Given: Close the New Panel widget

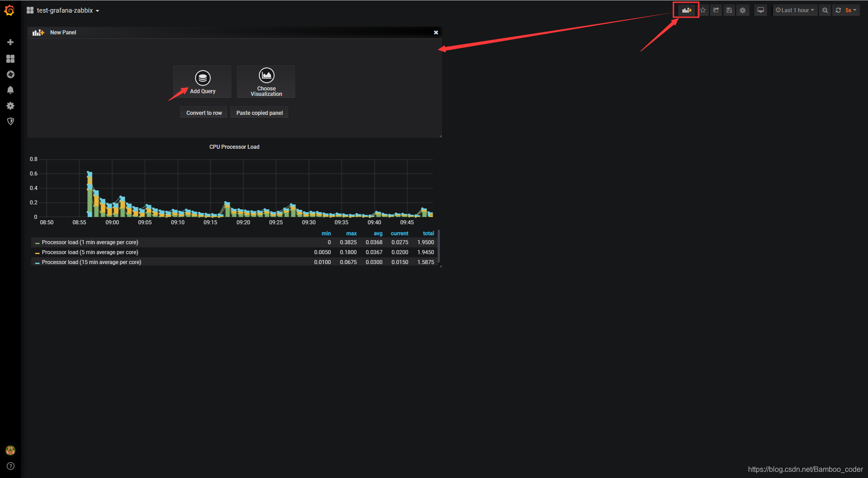Looking at the screenshot, I should click(436, 33).
